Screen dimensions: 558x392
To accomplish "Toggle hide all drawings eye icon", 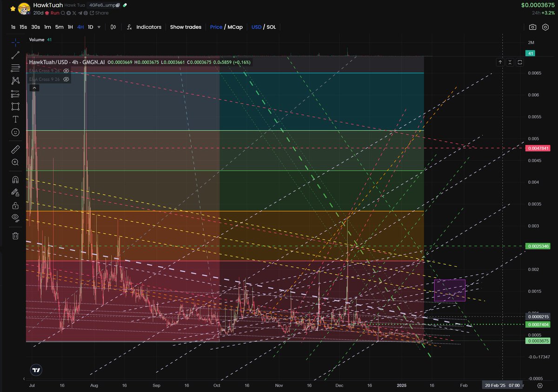I will (x=15, y=218).
